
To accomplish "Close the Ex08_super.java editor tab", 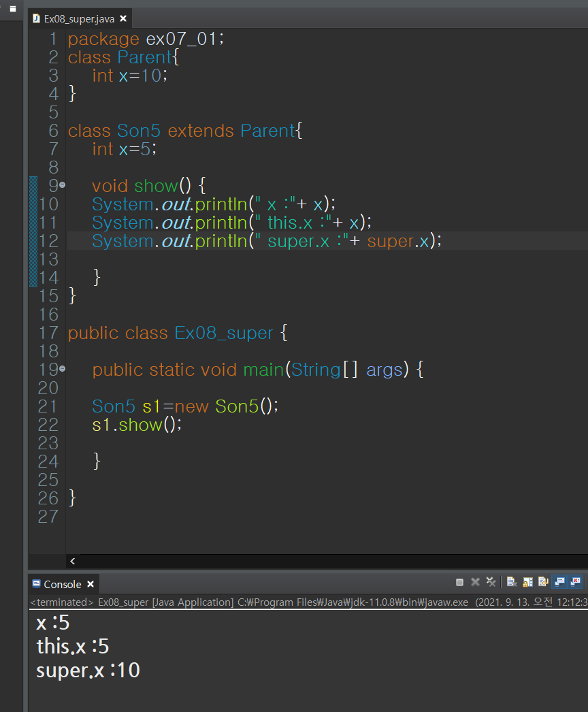I will (123, 18).
